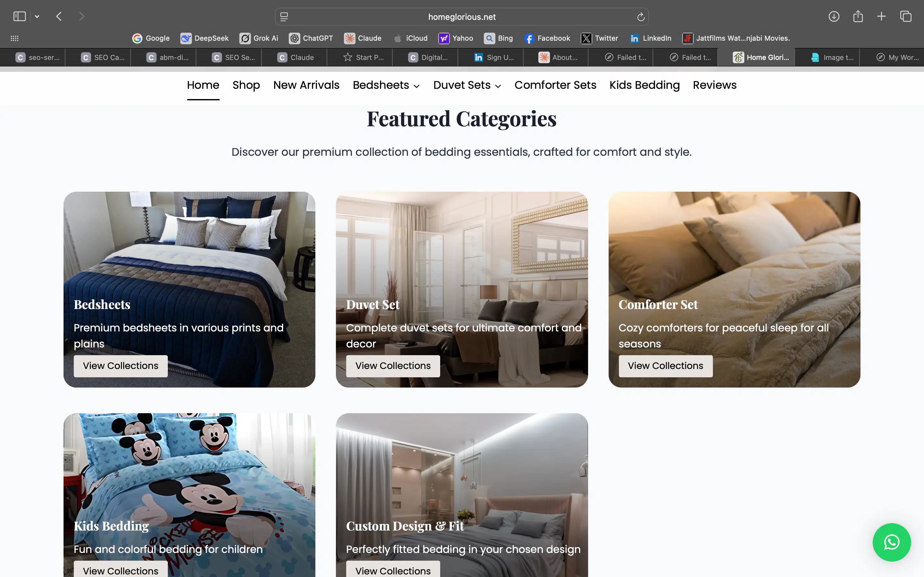
Task: Click the homeglorious.net address bar
Action: click(x=462, y=17)
